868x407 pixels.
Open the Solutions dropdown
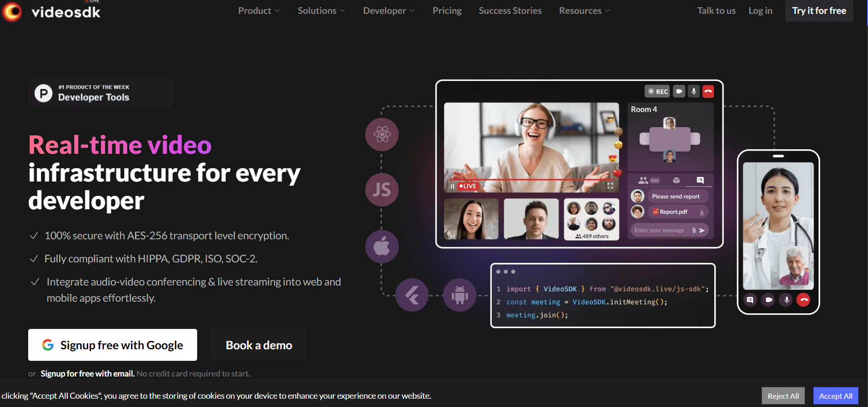tap(321, 11)
